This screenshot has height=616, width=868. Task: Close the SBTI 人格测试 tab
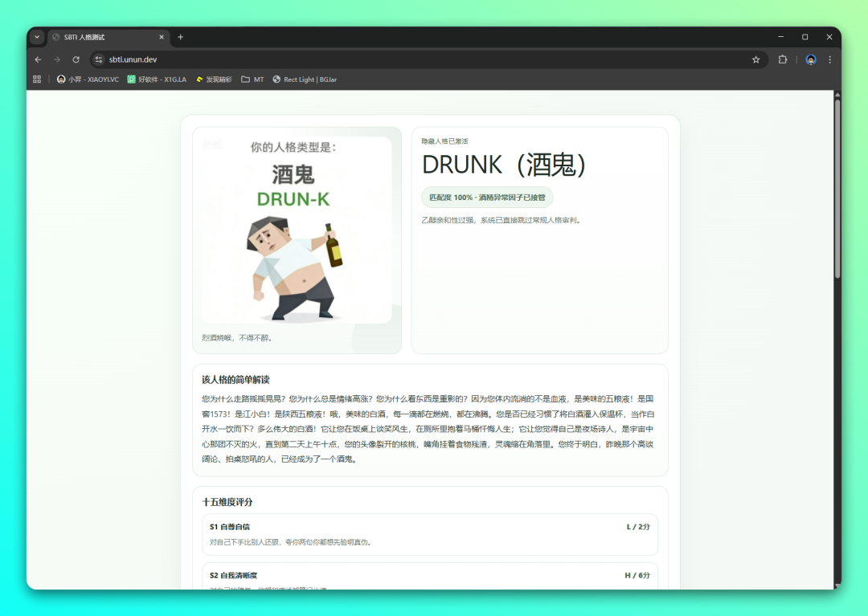click(162, 37)
